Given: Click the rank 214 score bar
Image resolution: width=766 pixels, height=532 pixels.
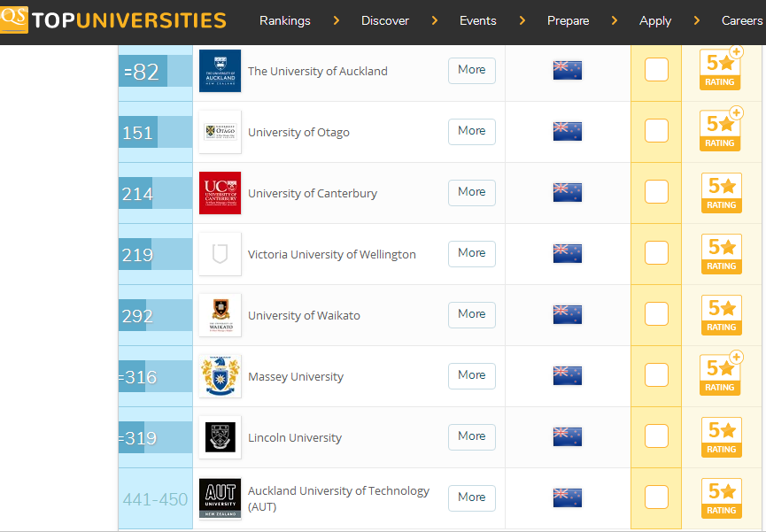Looking at the screenshot, I should [155, 193].
